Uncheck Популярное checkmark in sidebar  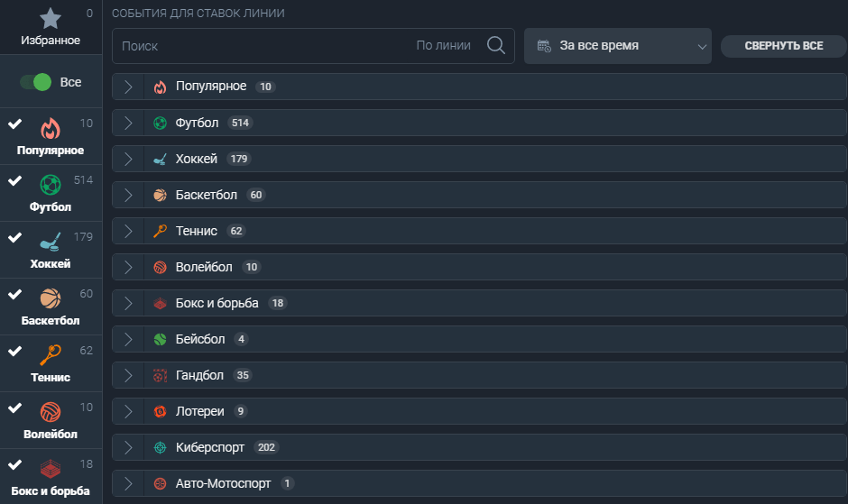click(15, 124)
